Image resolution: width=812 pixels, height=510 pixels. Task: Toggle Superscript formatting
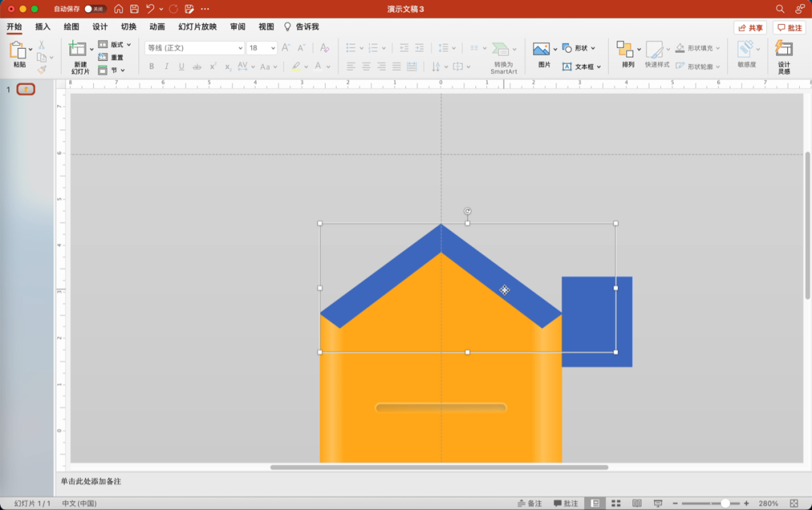click(x=212, y=66)
